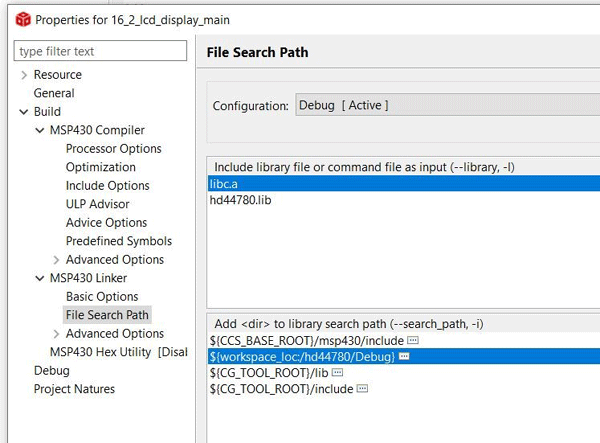The width and height of the screenshot is (600, 443).
Task: Click the type filter text field
Action: [x=100, y=51]
